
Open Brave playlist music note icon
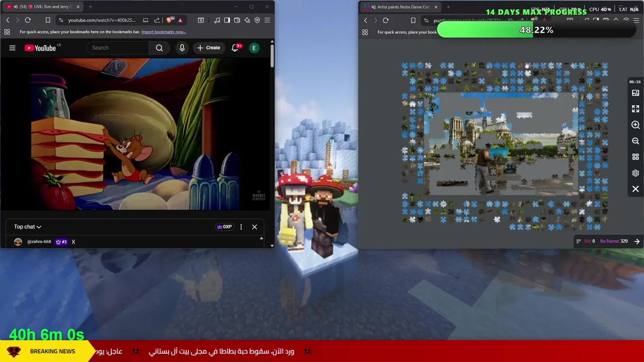click(x=217, y=20)
